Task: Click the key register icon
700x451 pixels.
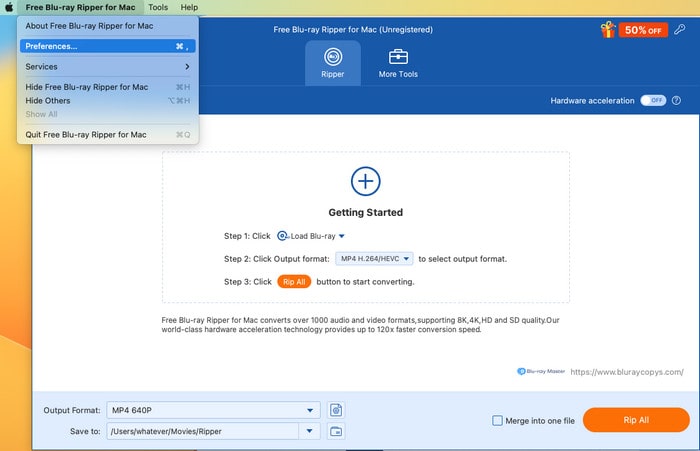Action: (680, 30)
